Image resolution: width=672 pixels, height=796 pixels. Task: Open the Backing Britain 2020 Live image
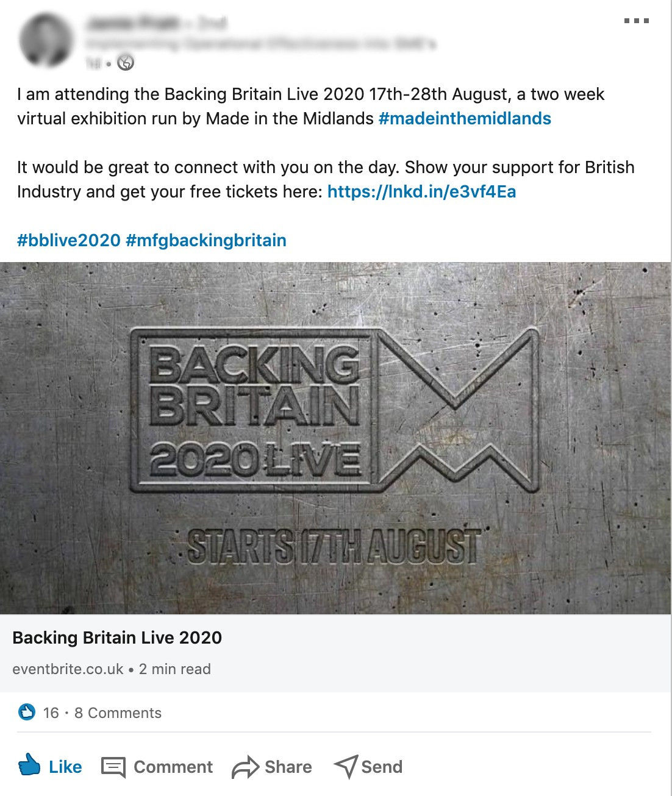[x=335, y=438]
